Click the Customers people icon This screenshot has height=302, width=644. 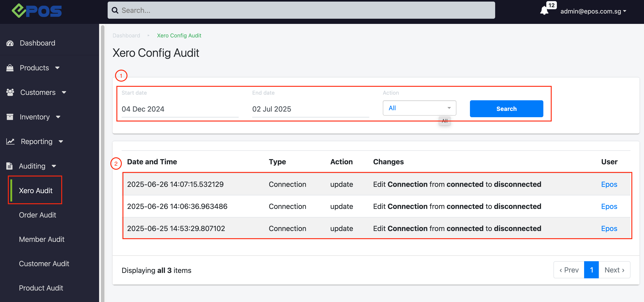(10, 92)
